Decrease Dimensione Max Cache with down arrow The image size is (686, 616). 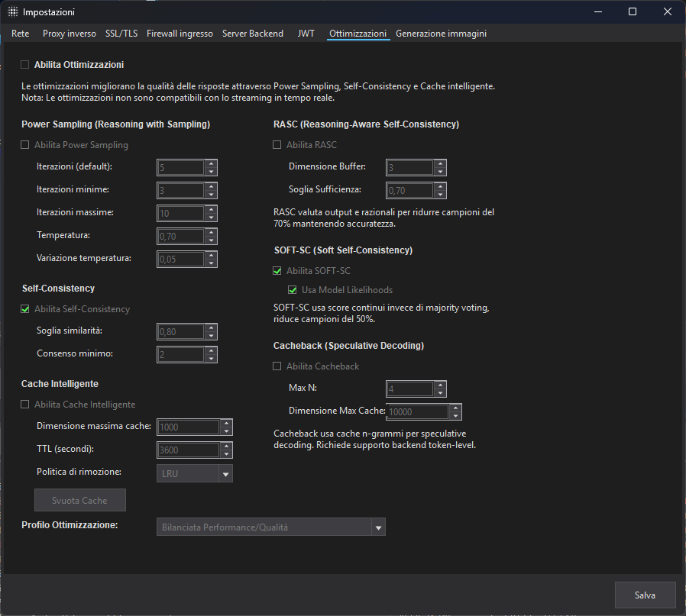pyautogui.click(x=456, y=416)
